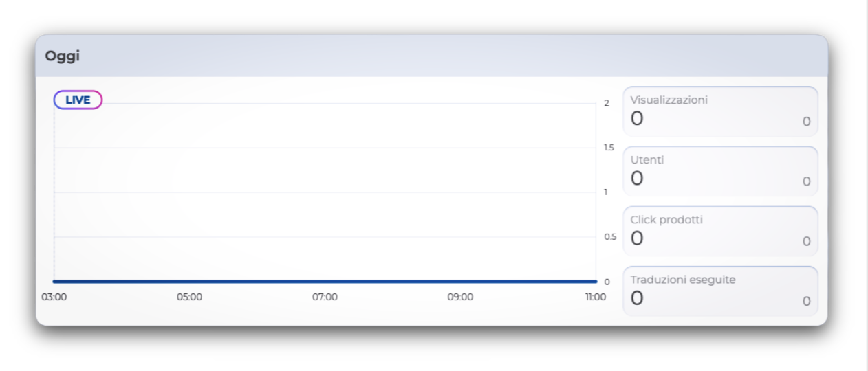Select the Traduzioni eseguite stat card

(720, 291)
